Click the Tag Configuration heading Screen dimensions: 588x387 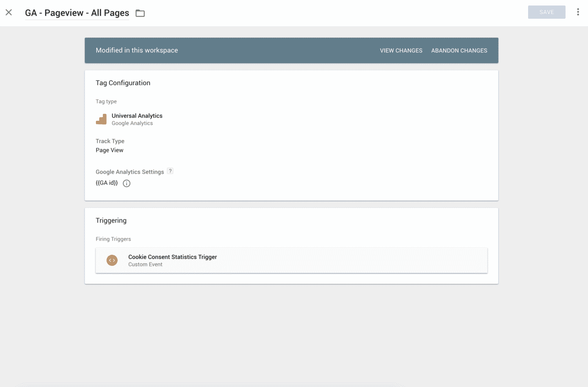coord(123,83)
